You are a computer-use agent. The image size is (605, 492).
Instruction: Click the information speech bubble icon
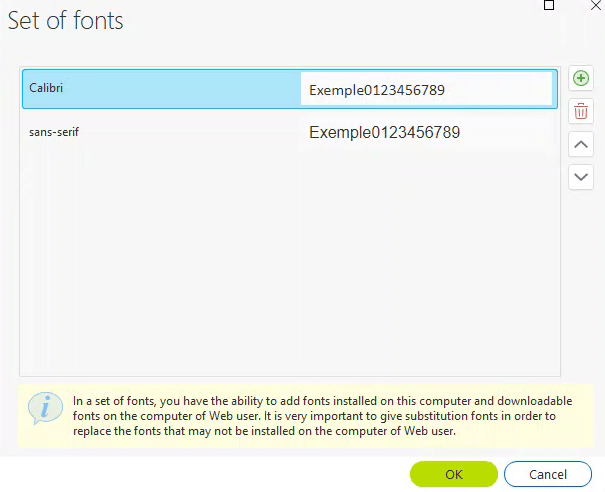(x=41, y=408)
